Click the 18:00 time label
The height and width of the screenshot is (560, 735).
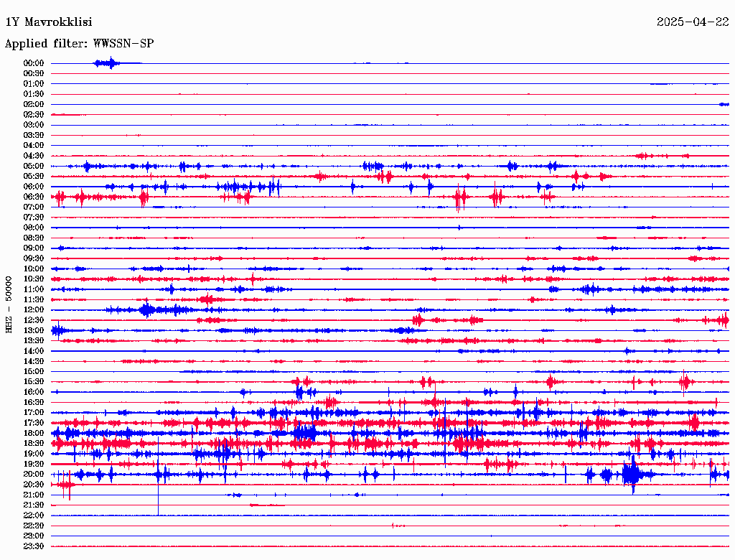point(34,434)
